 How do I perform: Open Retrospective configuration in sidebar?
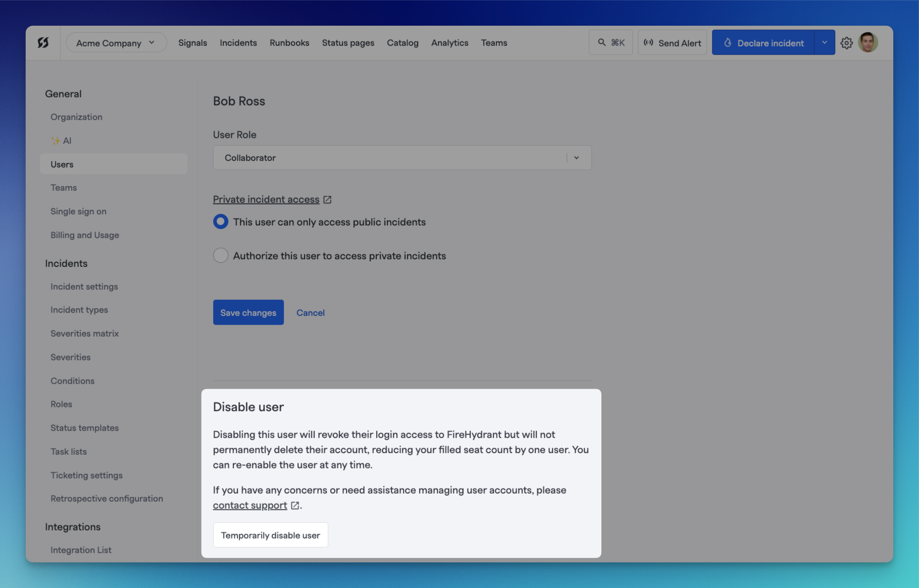107,499
